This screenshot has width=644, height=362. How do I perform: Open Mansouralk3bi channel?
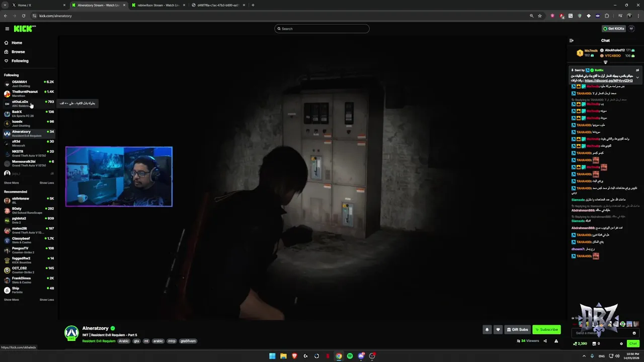tap(29, 163)
